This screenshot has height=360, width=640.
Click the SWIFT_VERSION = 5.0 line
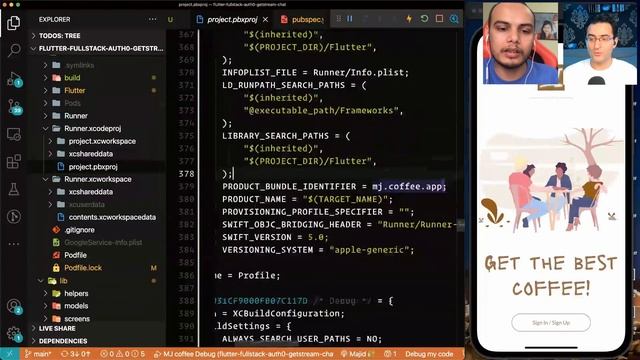275,237
